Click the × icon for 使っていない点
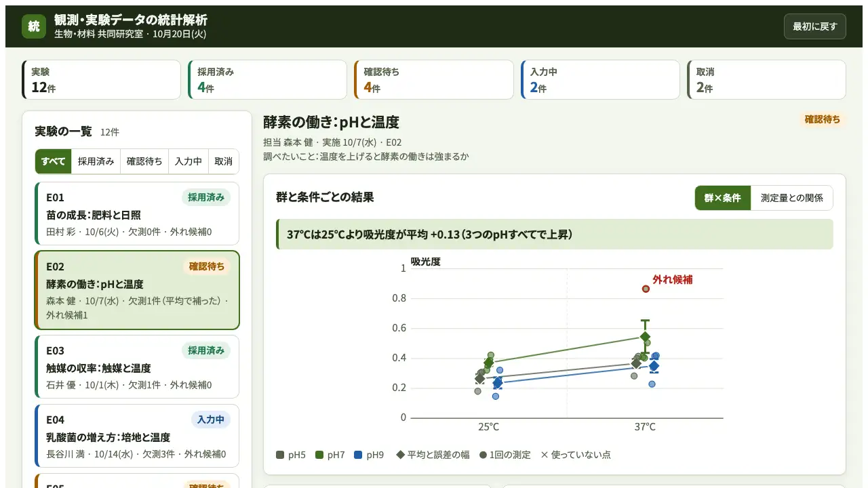Viewport: 868px width, 488px height. [544, 455]
